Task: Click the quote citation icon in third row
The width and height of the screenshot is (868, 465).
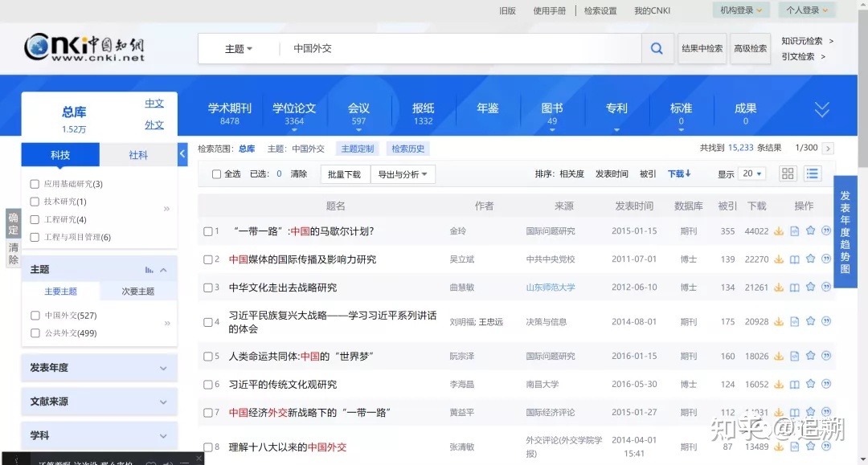Action: click(826, 288)
